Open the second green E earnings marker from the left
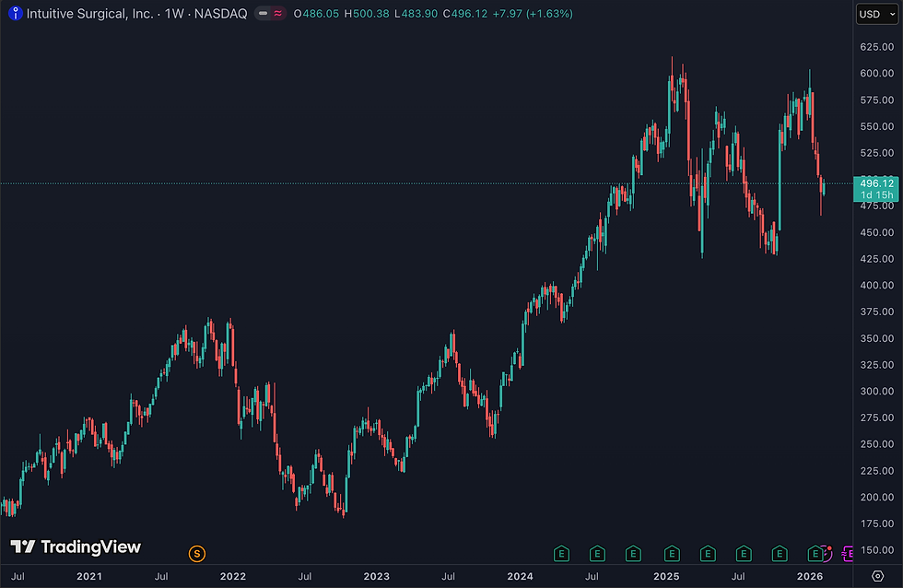This screenshot has width=903, height=588. coord(597,554)
